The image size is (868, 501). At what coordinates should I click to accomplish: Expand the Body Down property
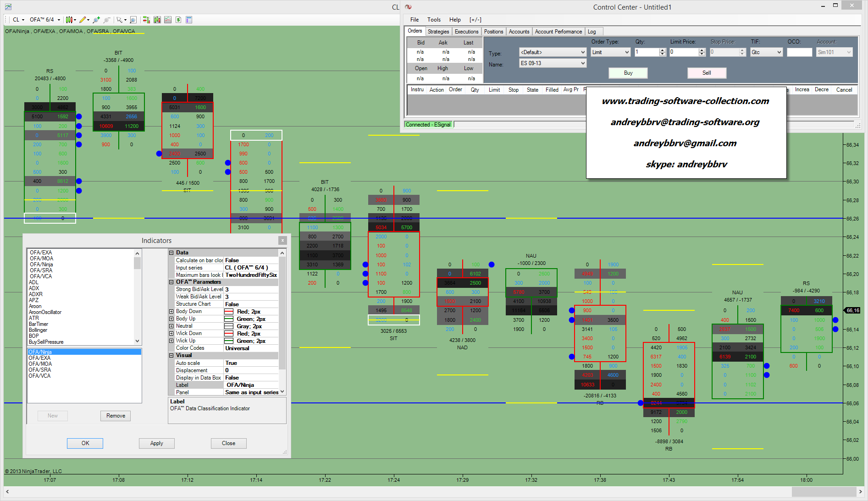[x=171, y=312]
